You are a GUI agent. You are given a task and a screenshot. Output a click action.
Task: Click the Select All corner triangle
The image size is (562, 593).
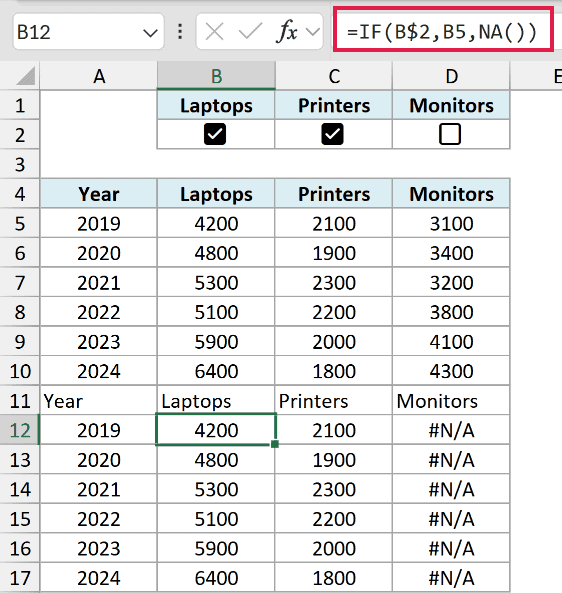click(26, 76)
